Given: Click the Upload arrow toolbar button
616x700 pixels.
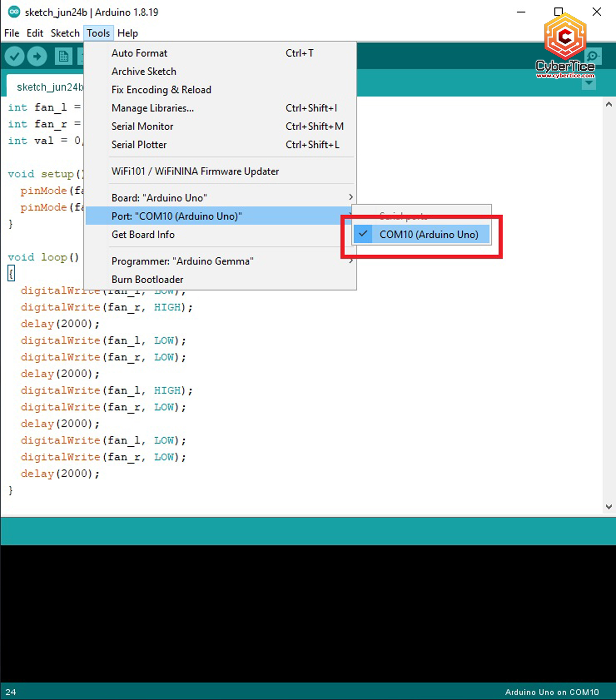Looking at the screenshot, I should pos(37,56).
